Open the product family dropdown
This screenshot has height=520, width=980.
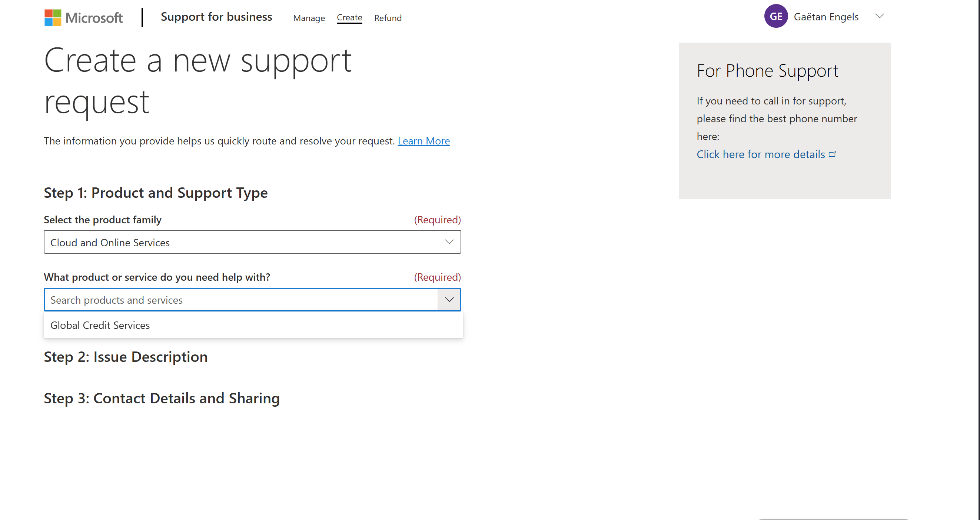pyautogui.click(x=252, y=242)
